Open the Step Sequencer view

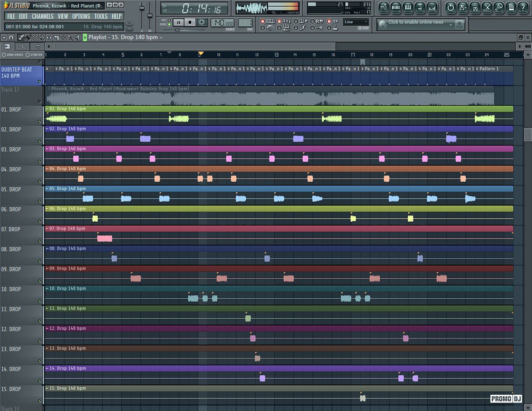(x=396, y=7)
